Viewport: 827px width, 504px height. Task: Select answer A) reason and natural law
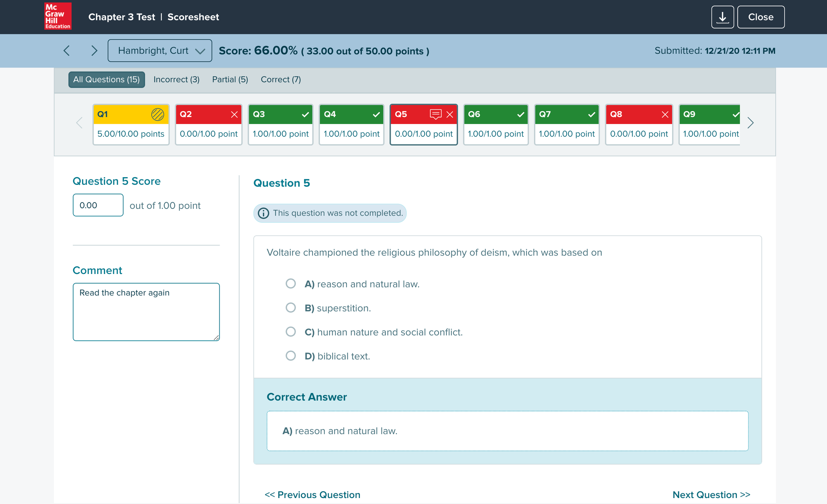pos(291,283)
